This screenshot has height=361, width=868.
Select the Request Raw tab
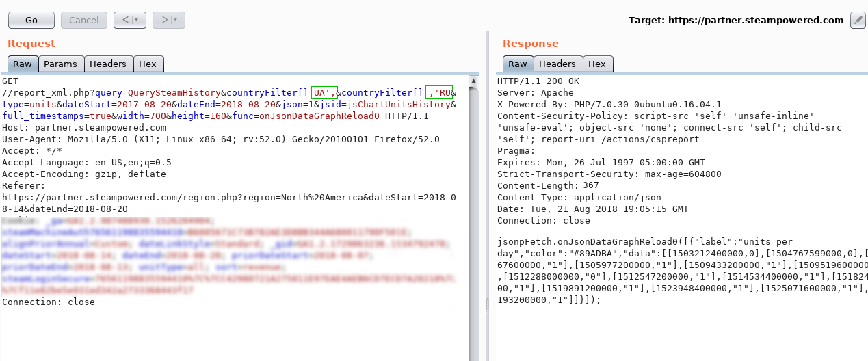coord(23,64)
